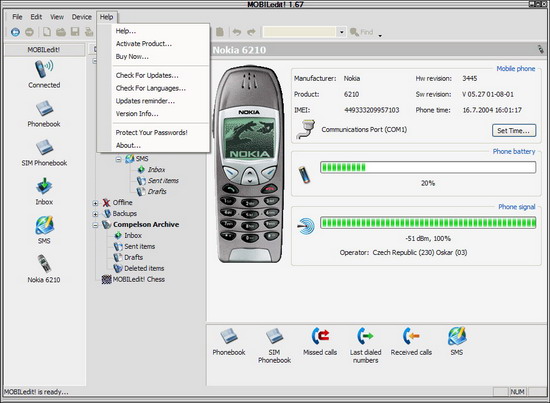Open the Device menu
Screen dimensions: 550x403
tap(81, 17)
